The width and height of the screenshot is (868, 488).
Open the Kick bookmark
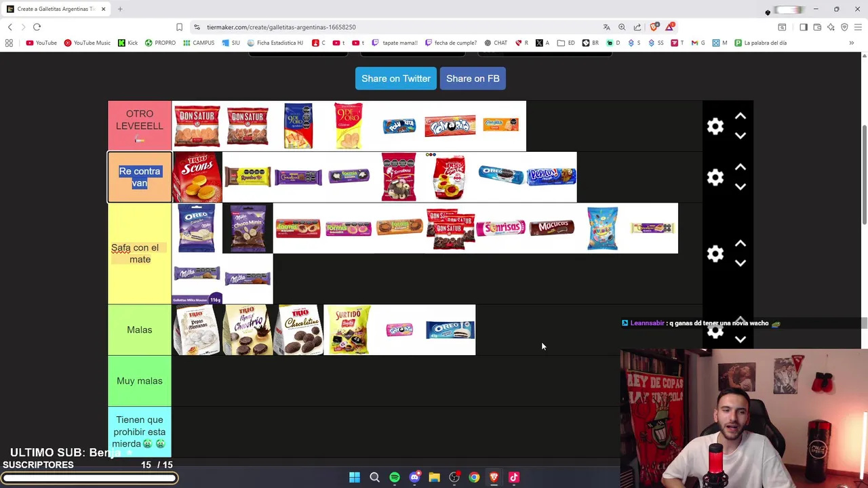[127, 43]
